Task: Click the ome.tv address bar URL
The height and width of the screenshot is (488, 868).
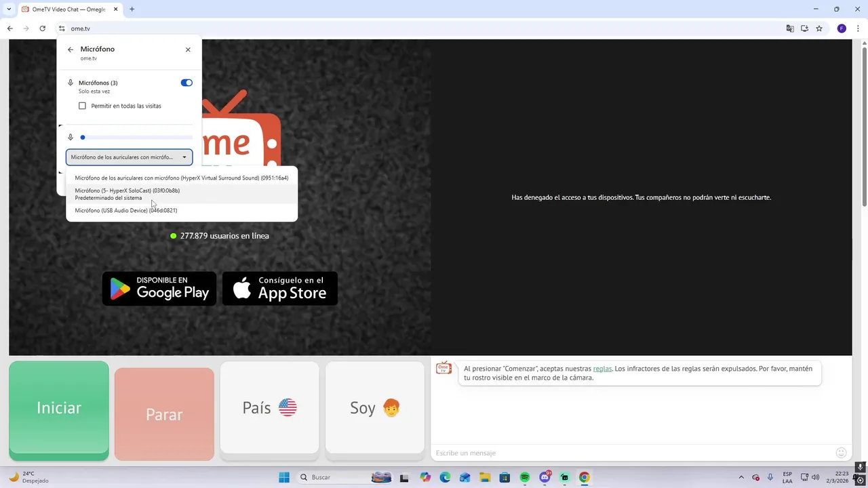Action: point(80,28)
